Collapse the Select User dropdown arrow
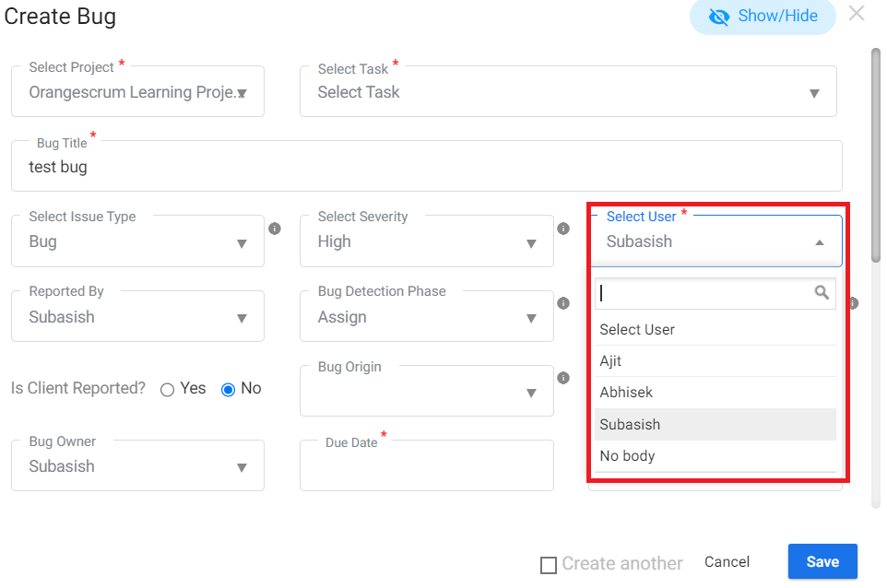This screenshot has width=887, height=588. click(x=819, y=242)
